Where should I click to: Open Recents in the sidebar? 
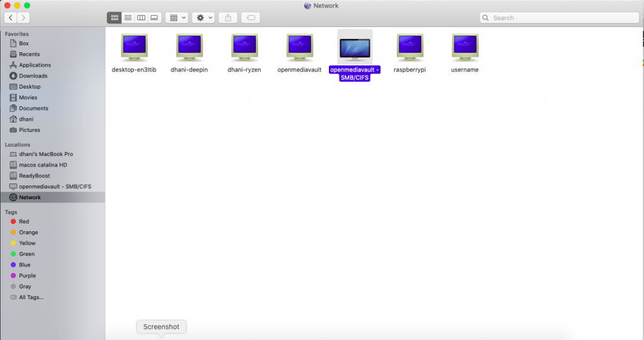pyautogui.click(x=53, y=54)
